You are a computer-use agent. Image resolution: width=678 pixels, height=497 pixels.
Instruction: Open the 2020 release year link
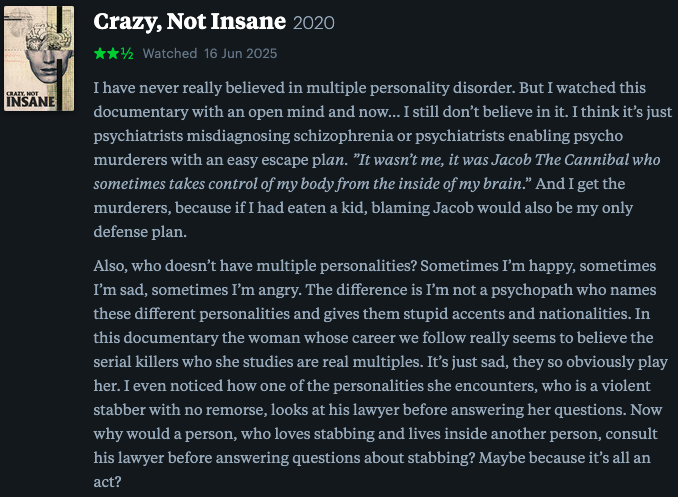click(313, 23)
